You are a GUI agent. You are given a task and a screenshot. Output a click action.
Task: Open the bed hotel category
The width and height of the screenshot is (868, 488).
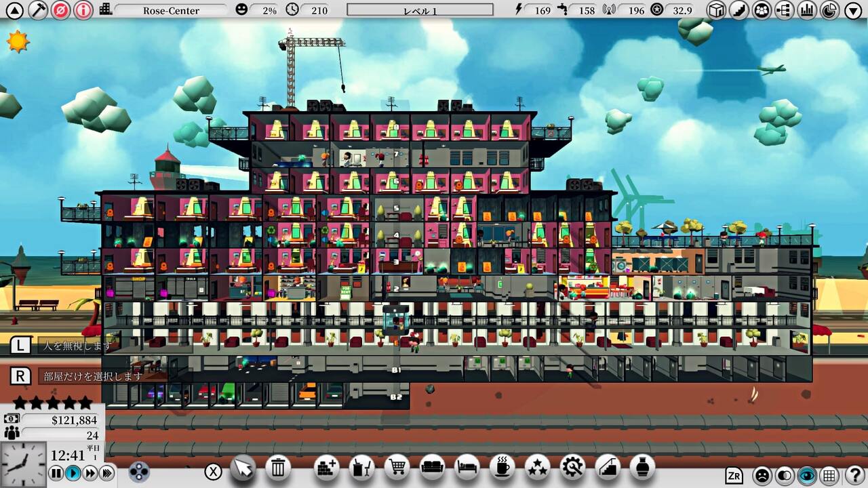pyautogui.click(x=467, y=468)
